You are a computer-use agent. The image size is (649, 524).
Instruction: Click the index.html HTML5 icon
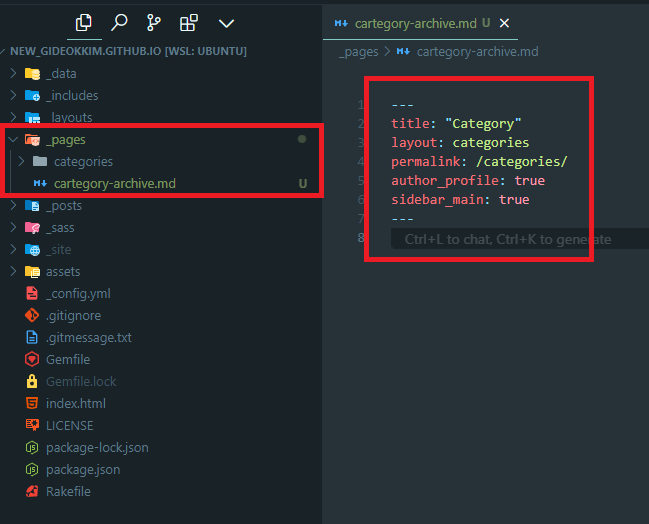coord(32,403)
